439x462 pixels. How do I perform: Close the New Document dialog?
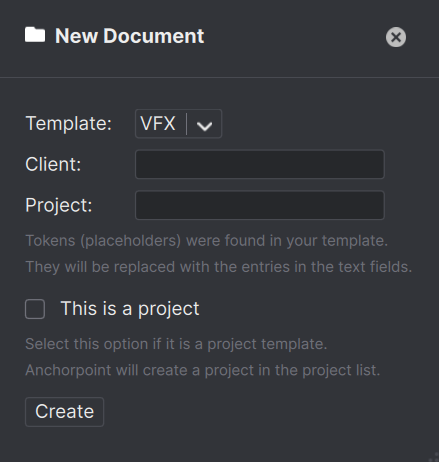pos(396,37)
